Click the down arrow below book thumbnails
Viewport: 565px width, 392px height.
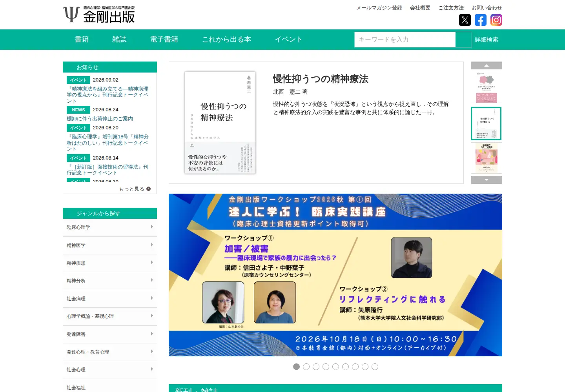[x=487, y=180]
